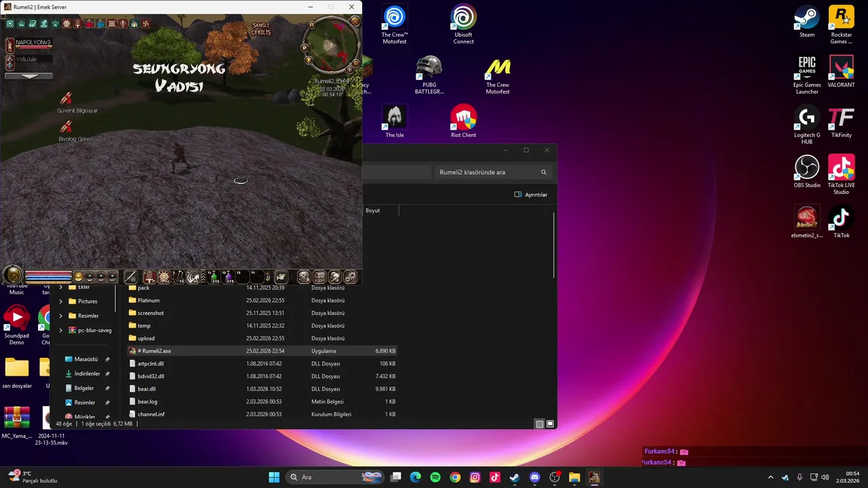The height and width of the screenshot is (488, 868).
Task: Close the minimap with its X button
Action: point(354,21)
